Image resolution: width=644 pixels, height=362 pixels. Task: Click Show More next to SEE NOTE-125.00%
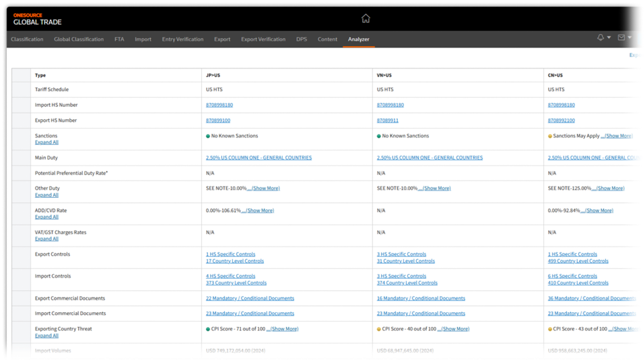[609, 188]
